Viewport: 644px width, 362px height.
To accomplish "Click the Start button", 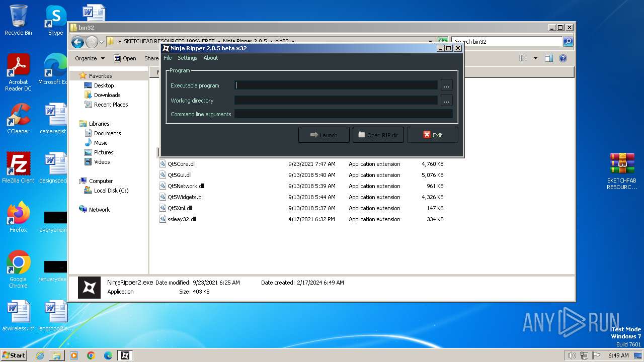I will click(14, 355).
